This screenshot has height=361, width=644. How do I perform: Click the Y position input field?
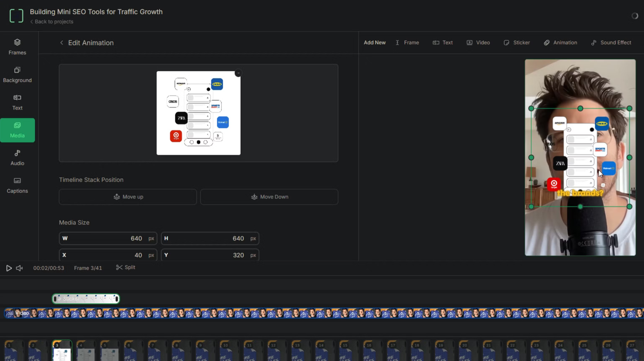tap(209, 255)
